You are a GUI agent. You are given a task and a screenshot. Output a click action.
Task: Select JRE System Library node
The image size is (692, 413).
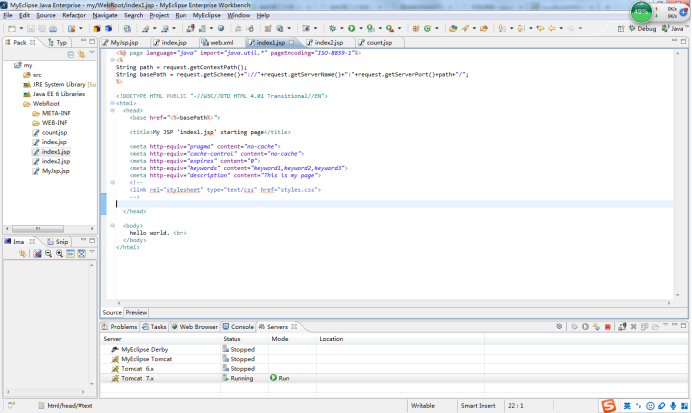pyautogui.click(x=59, y=84)
